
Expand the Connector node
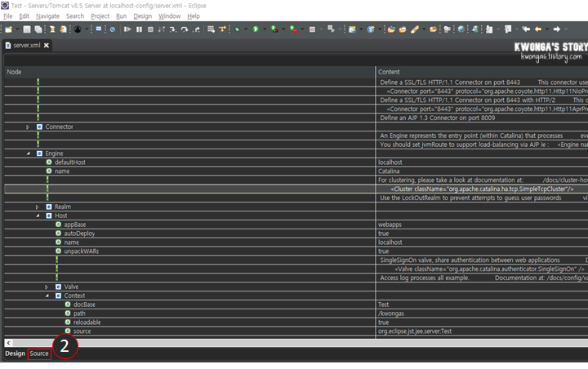tap(28, 127)
